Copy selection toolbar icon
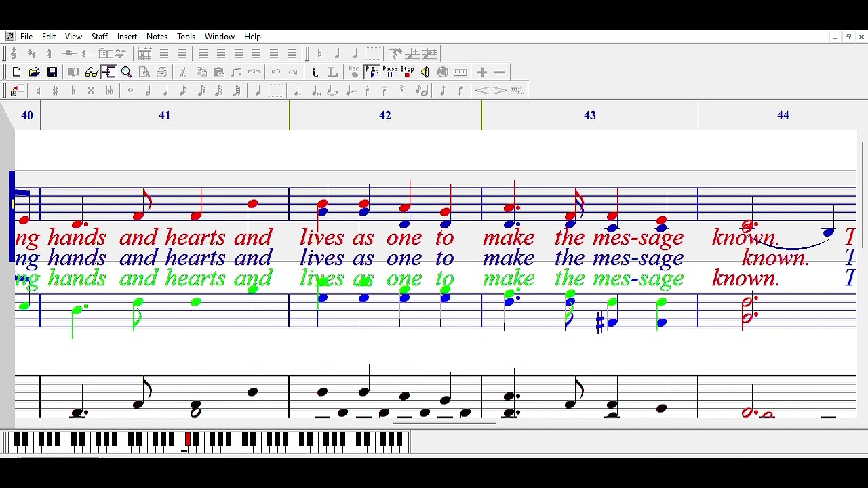 coord(201,72)
